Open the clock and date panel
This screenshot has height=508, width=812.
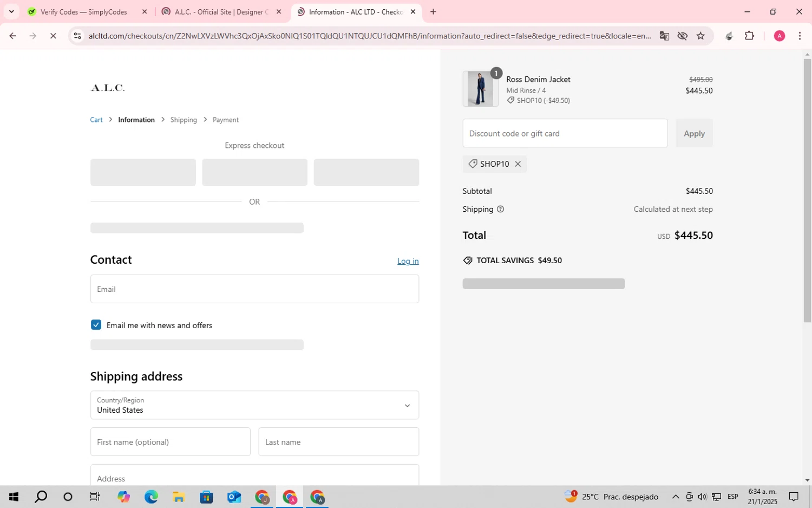click(762, 497)
